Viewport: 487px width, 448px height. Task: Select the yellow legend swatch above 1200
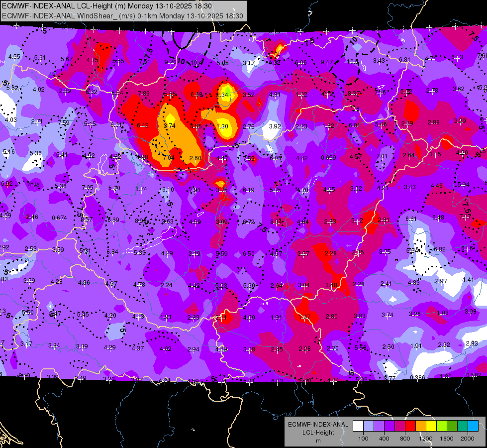pos(431,426)
